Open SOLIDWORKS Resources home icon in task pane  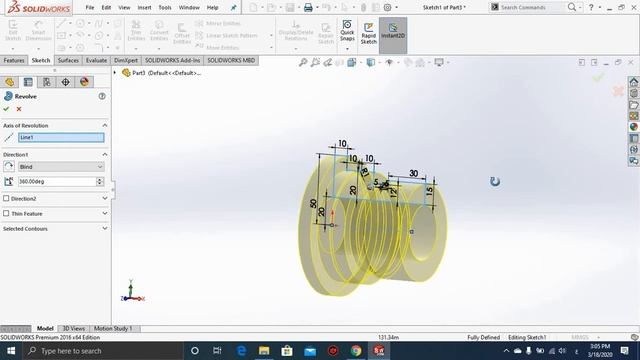[633, 82]
